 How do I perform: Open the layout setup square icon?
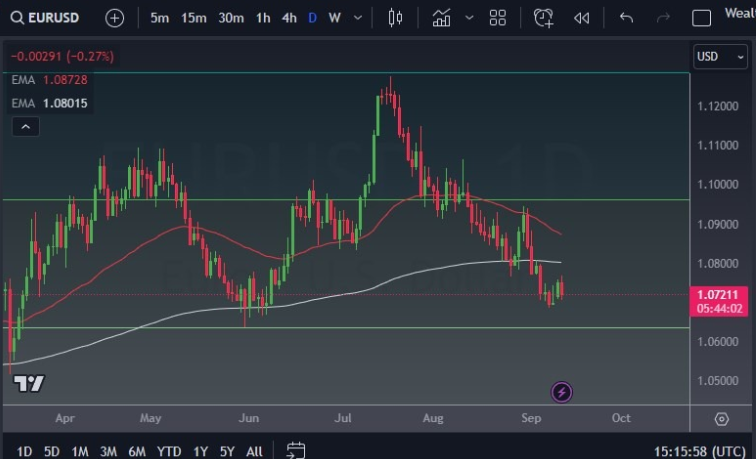(x=702, y=18)
